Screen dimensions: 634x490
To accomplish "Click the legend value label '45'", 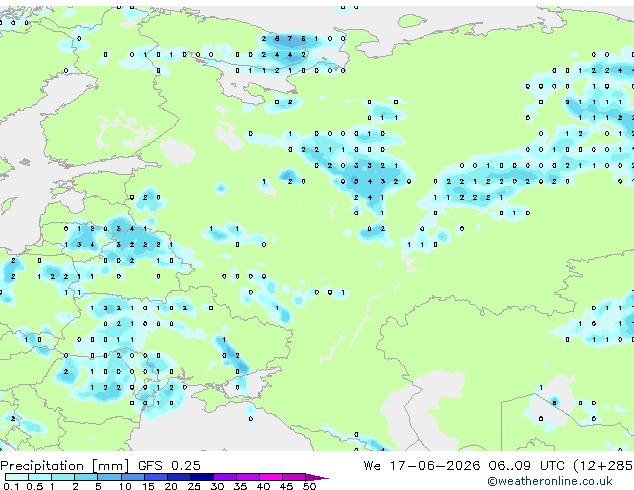I will coord(286,486).
